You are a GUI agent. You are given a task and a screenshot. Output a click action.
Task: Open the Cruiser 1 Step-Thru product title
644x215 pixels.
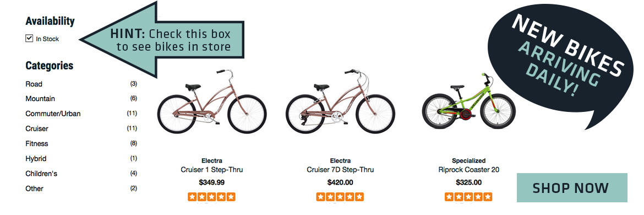click(212, 170)
